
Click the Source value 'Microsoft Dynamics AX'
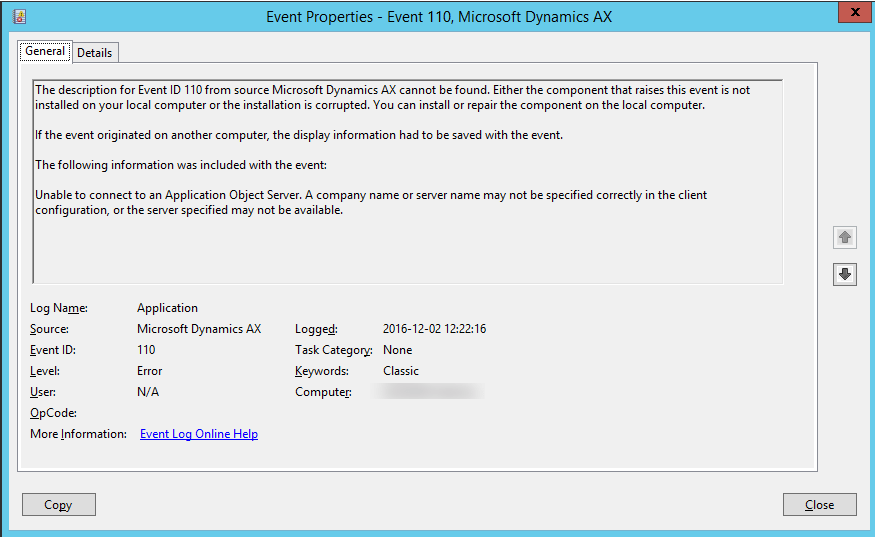point(199,329)
